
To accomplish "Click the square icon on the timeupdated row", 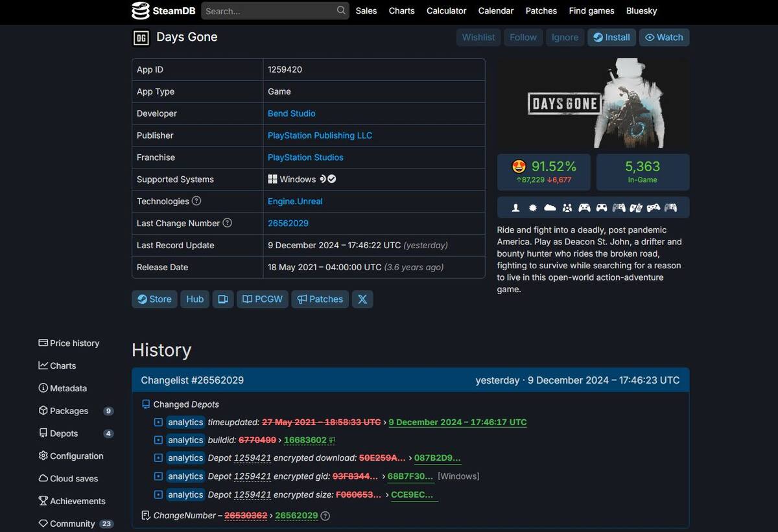I will tap(158, 422).
